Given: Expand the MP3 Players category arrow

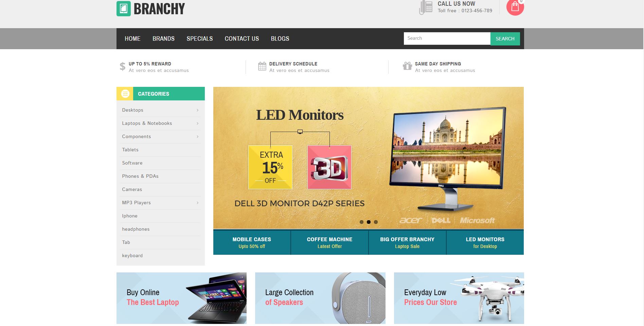Looking at the screenshot, I should coord(197,203).
